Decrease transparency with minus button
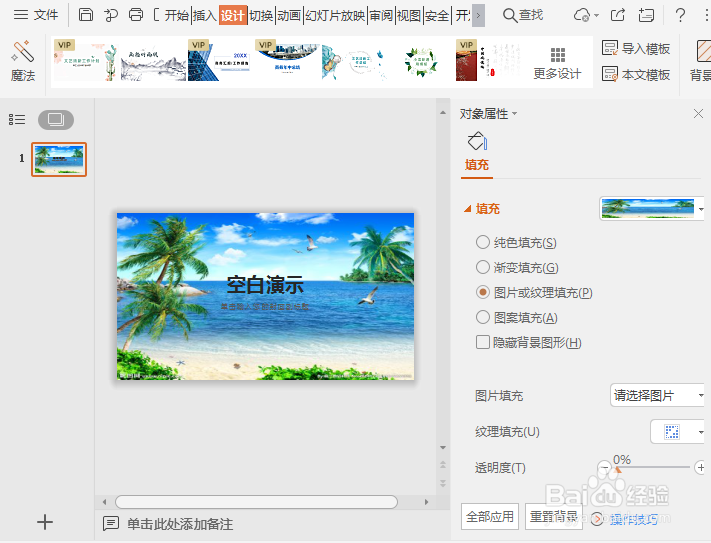 (x=604, y=467)
